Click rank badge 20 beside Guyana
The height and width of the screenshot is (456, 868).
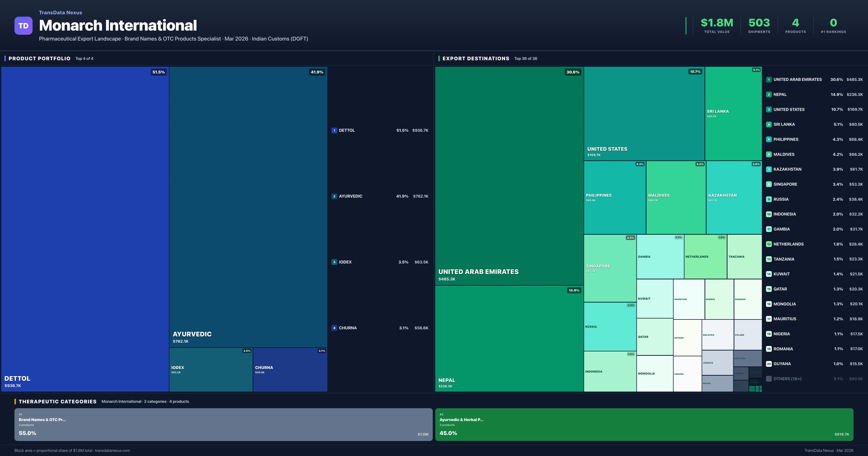769,364
